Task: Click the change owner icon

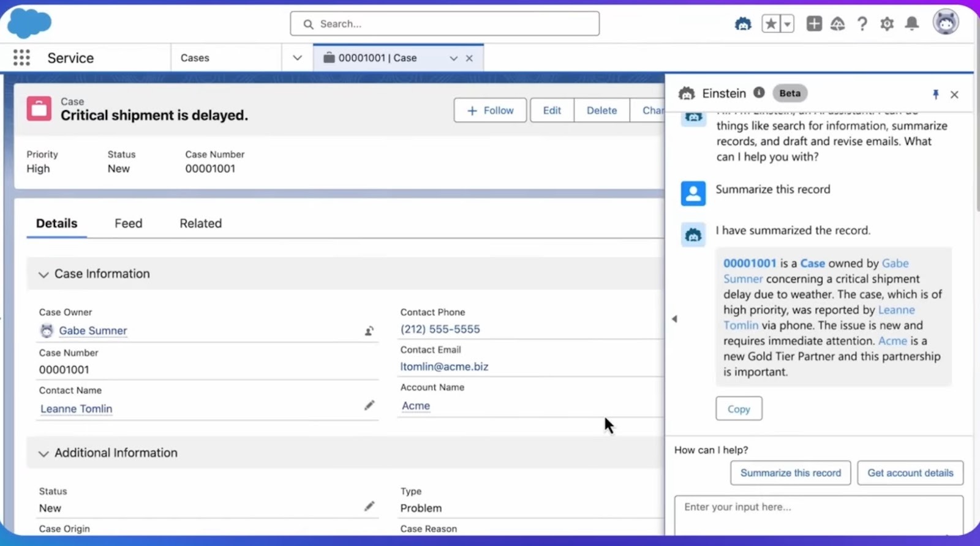Action: 369,331
